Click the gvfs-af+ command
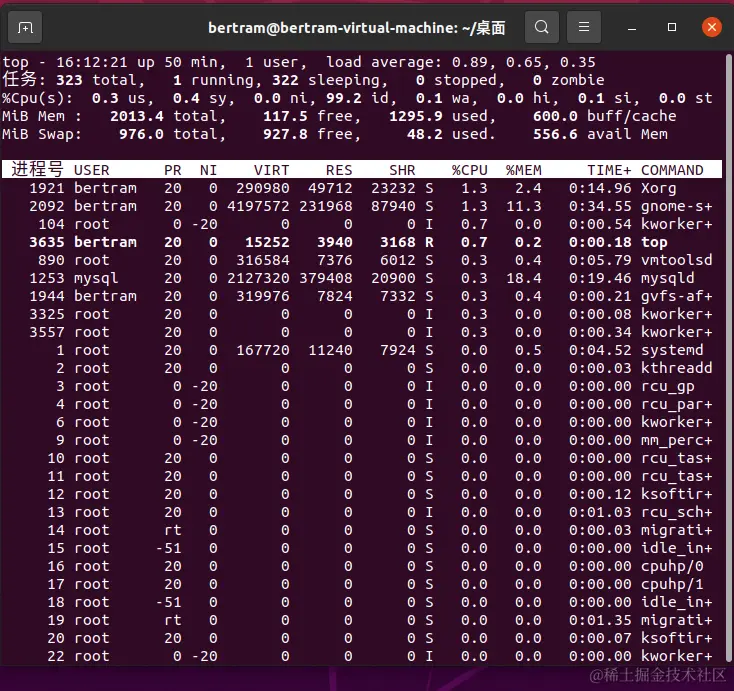This screenshot has height=691, width=734. click(677, 296)
